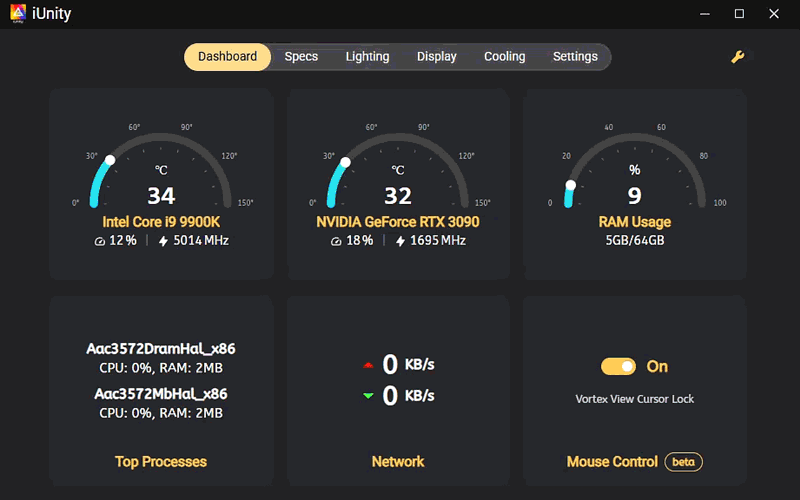
Task: Click the green download arrow icon
Action: coord(368,396)
